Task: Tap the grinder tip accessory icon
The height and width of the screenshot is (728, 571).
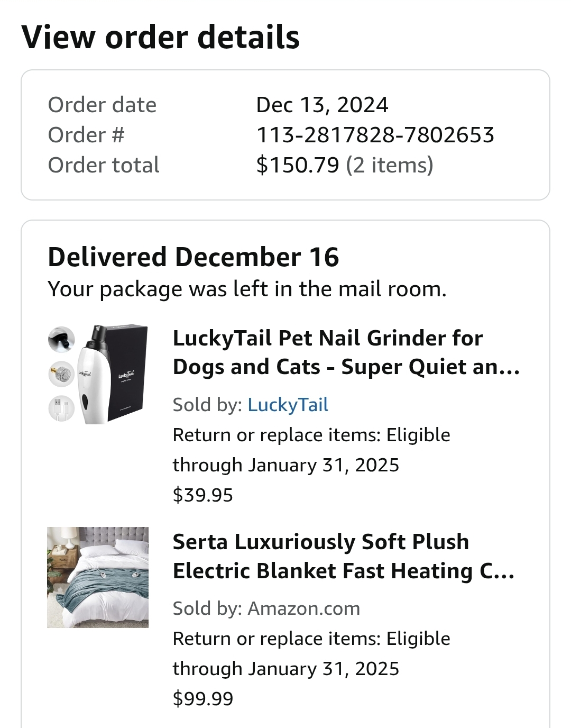Action: [61, 340]
